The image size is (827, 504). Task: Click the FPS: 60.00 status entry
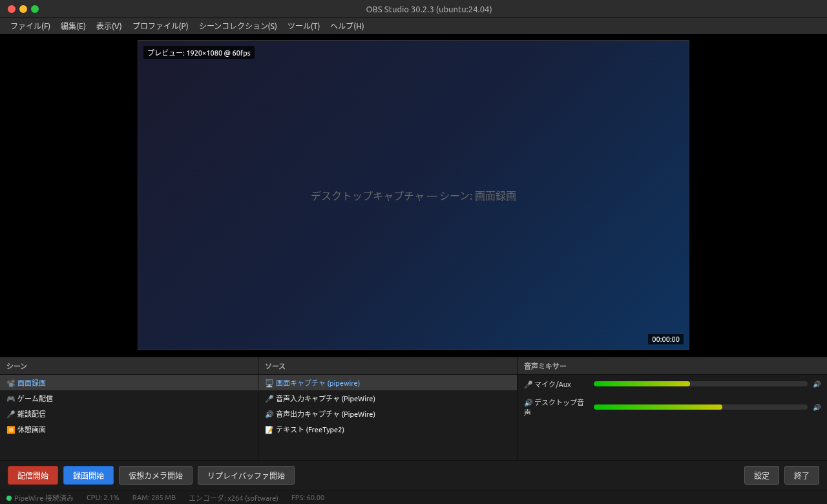[x=308, y=498]
